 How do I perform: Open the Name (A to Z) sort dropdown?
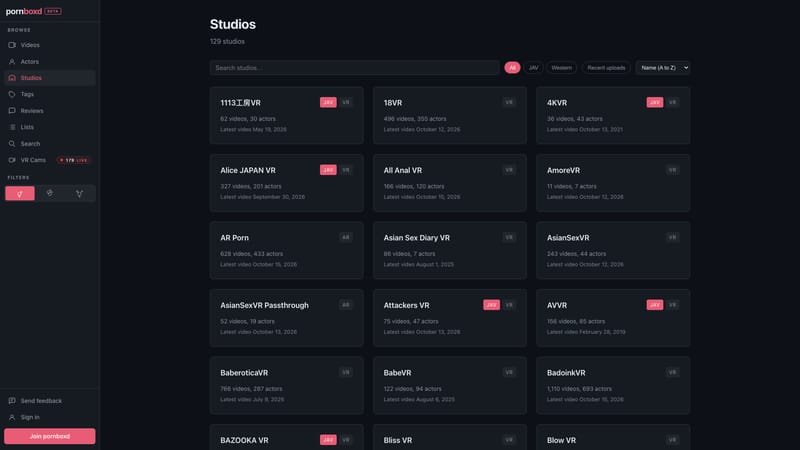pos(663,67)
